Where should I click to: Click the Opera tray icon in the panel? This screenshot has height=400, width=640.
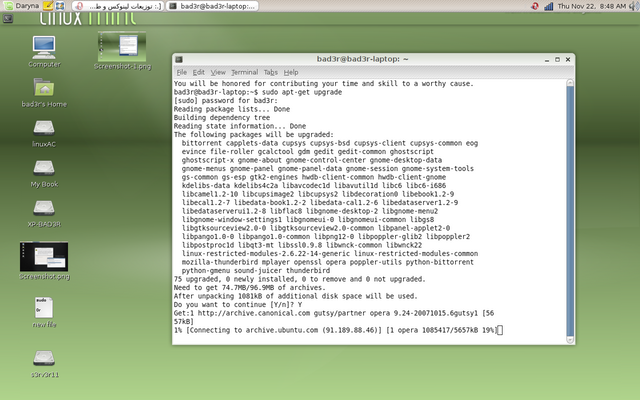(535, 6)
